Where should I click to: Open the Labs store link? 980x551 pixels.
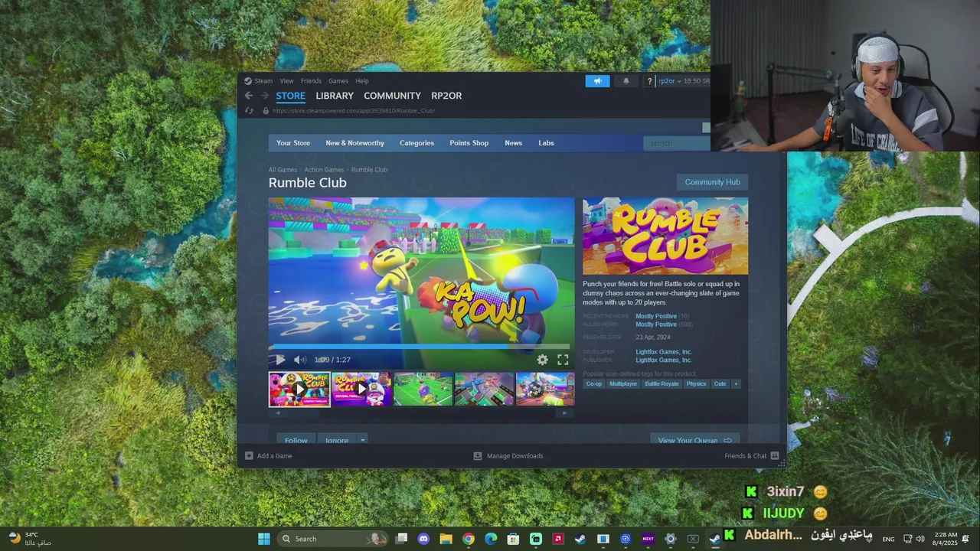tap(546, 143)
